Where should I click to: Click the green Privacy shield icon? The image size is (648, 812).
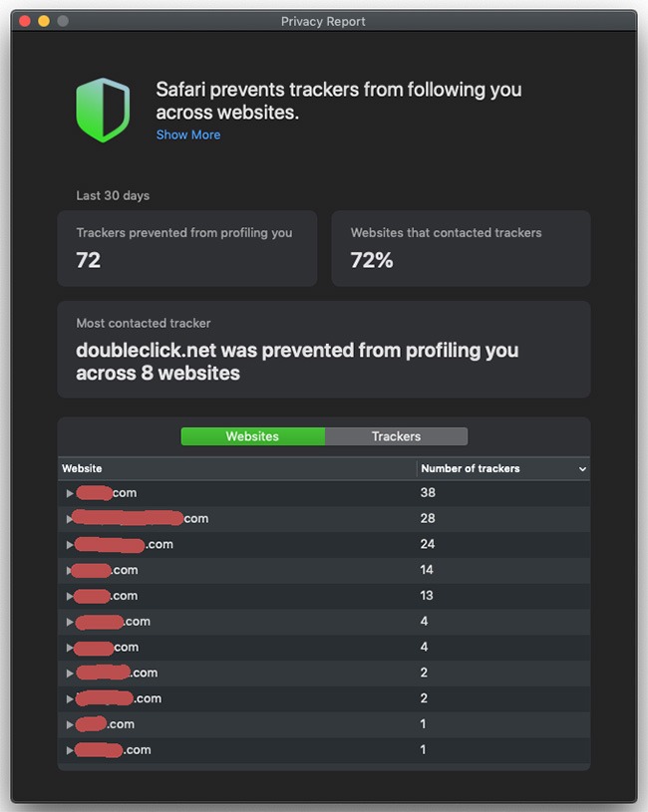[103, 110]
